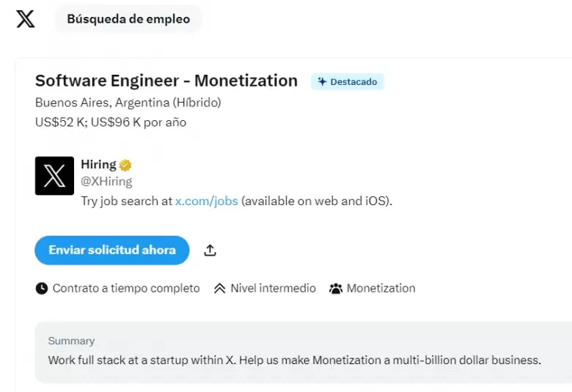572x392 pixels.
Task: Click the people team icon
Action: click(x=336, y=289)
